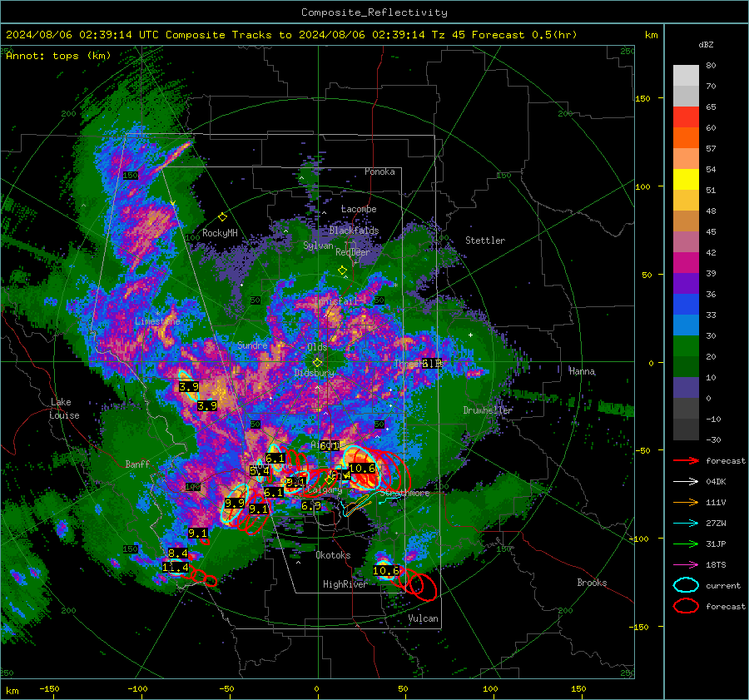
Task: Click the yellow diamond marker near RockyMH
Action: pos(222,217)
